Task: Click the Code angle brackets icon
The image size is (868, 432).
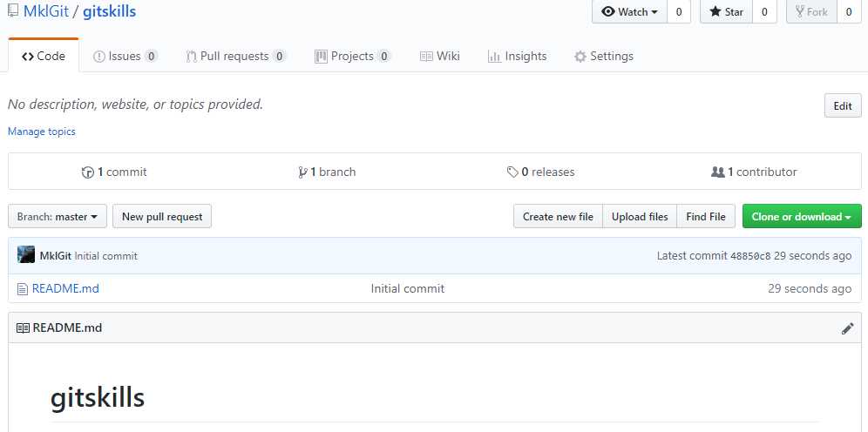Action: coord(28,57)
